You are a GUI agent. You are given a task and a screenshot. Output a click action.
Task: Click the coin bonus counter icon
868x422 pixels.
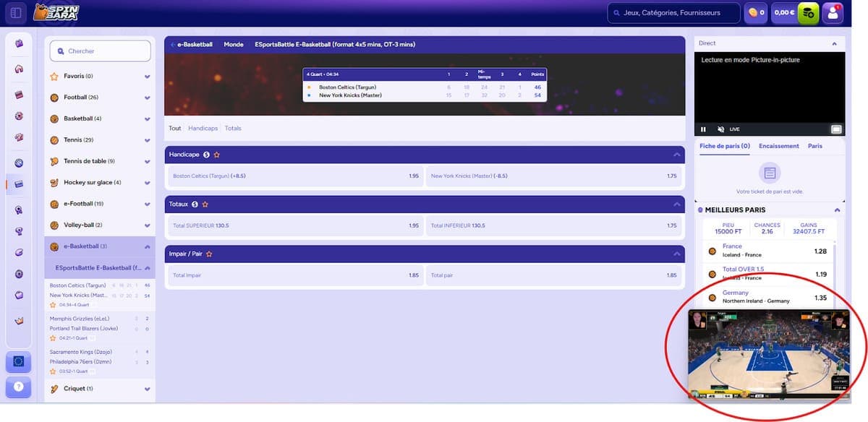755,13
